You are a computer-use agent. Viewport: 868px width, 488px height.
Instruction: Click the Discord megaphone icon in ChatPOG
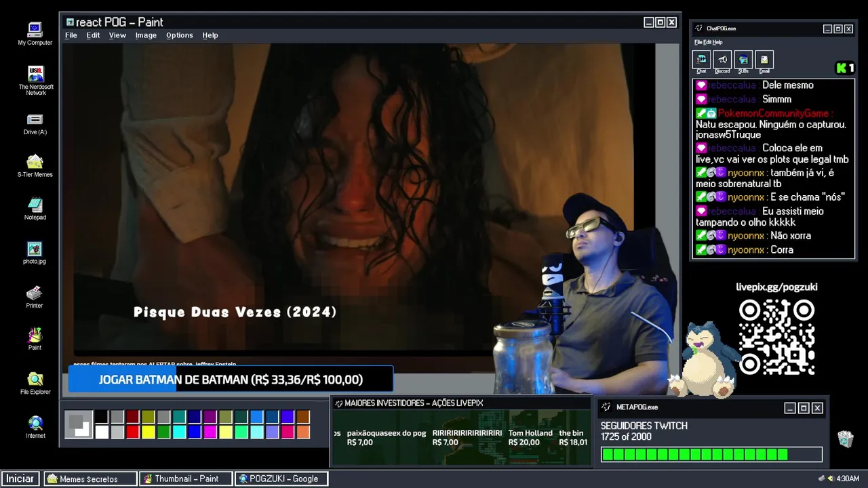pyautogui.click(x=722, y=60)
